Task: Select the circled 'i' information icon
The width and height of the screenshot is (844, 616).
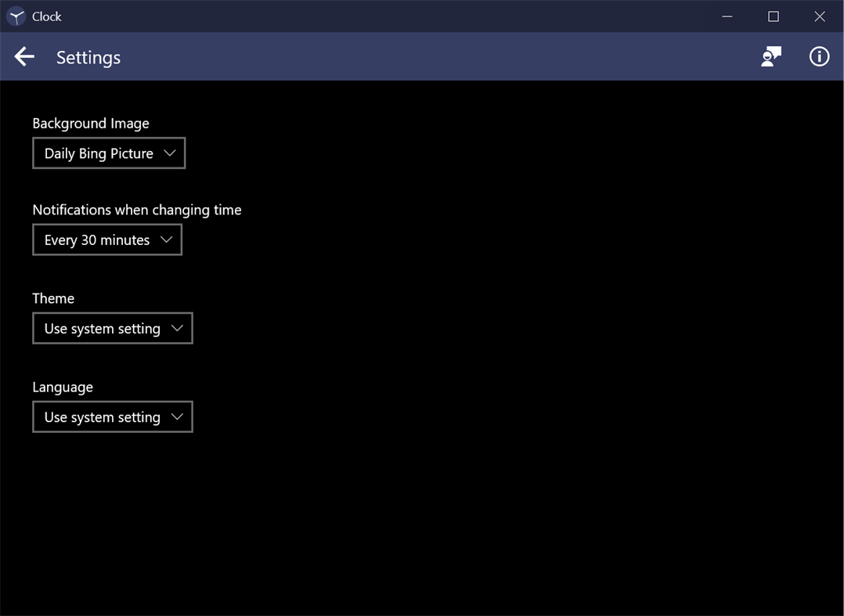Action: [x=819, y=56]
